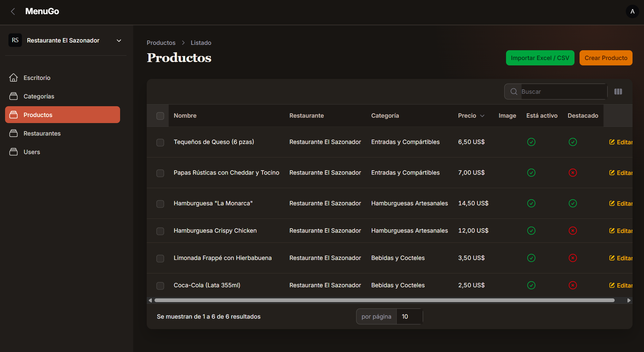Check the Coca-Cola row checkbox
Image resolution: width=644 pixels, height=352 pixels.
coord(160,286)
